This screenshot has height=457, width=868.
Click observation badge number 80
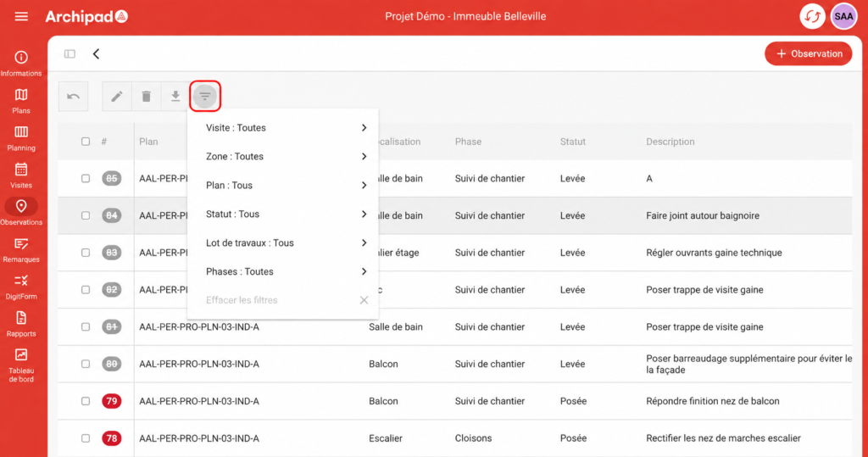click(x=111, y=364)
